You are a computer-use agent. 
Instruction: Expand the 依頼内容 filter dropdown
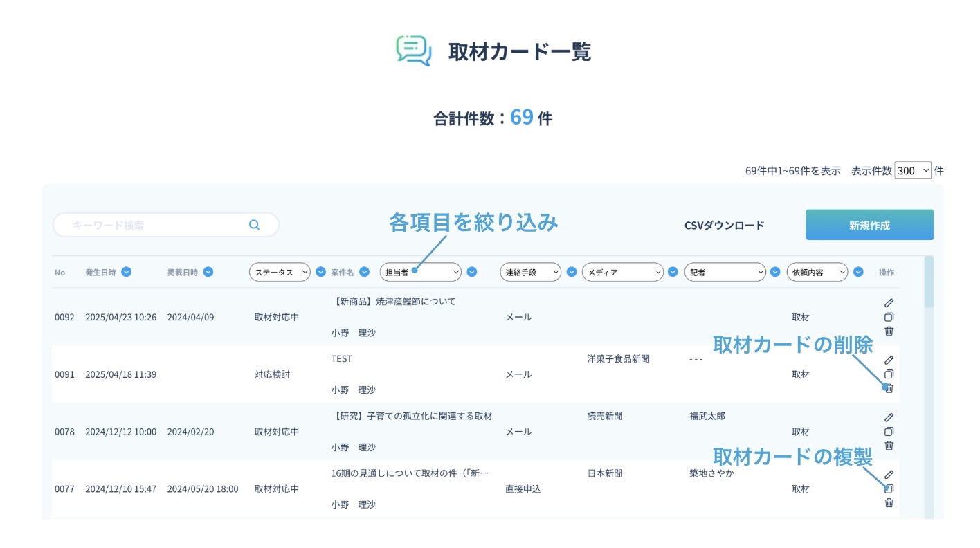(x=817, y=273)
